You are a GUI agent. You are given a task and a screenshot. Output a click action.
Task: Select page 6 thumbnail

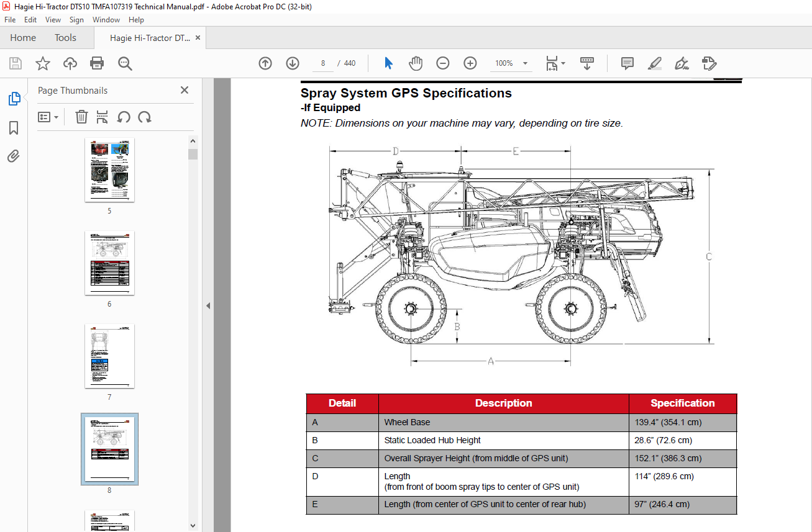(109, 263)
